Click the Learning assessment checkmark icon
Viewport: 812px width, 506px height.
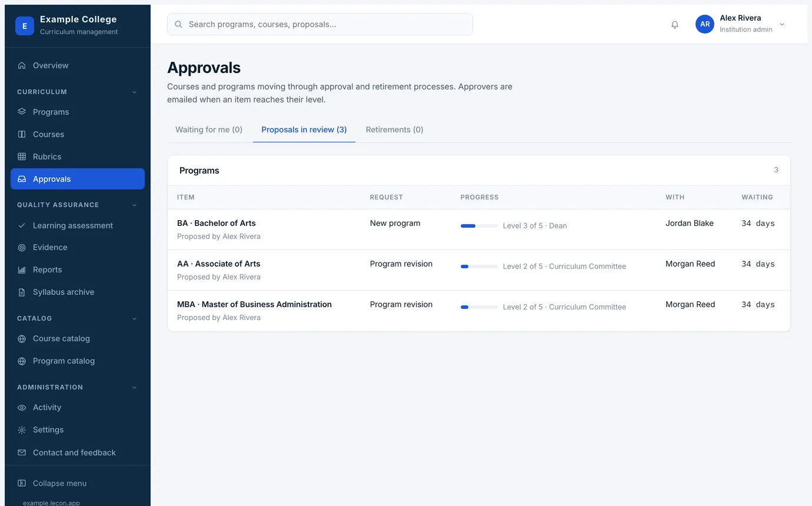coord(22,225)
